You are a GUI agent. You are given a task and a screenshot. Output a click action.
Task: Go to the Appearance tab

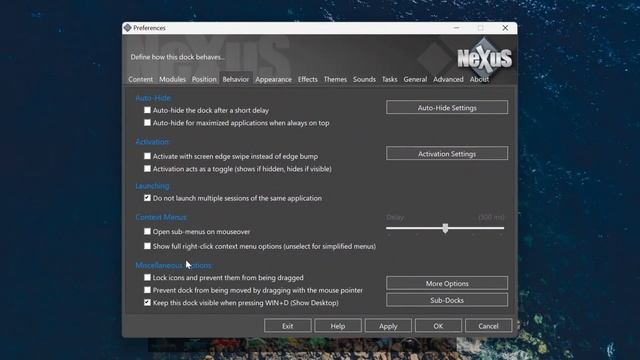point(273,79)
